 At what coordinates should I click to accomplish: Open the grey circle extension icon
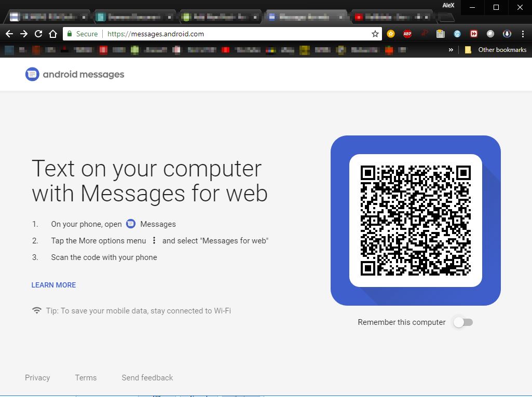[x=490, y=34]
